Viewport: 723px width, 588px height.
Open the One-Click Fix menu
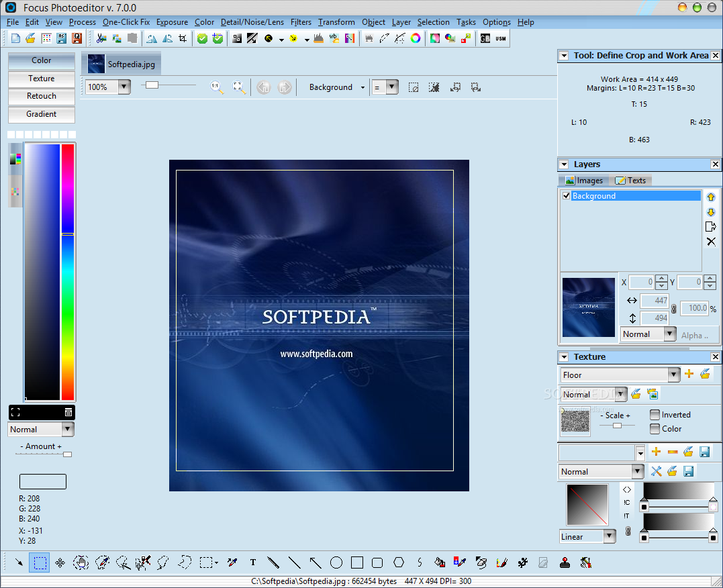[126, 22]
